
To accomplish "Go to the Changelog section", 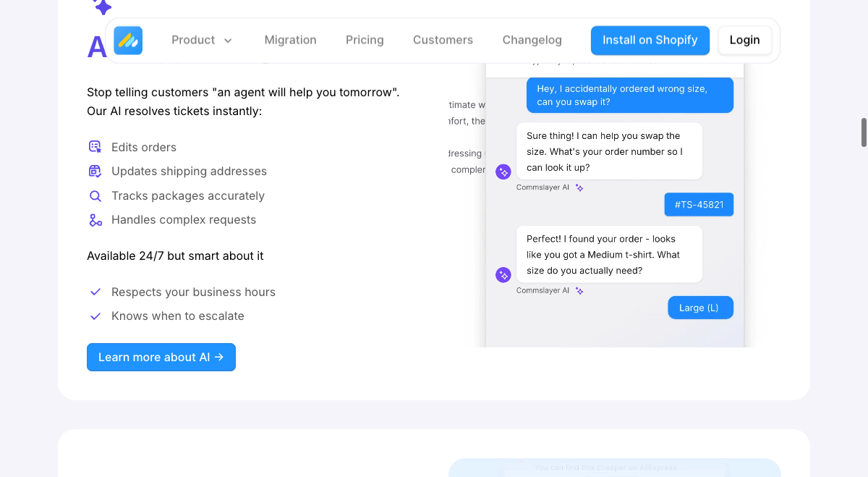I will 532,40.
